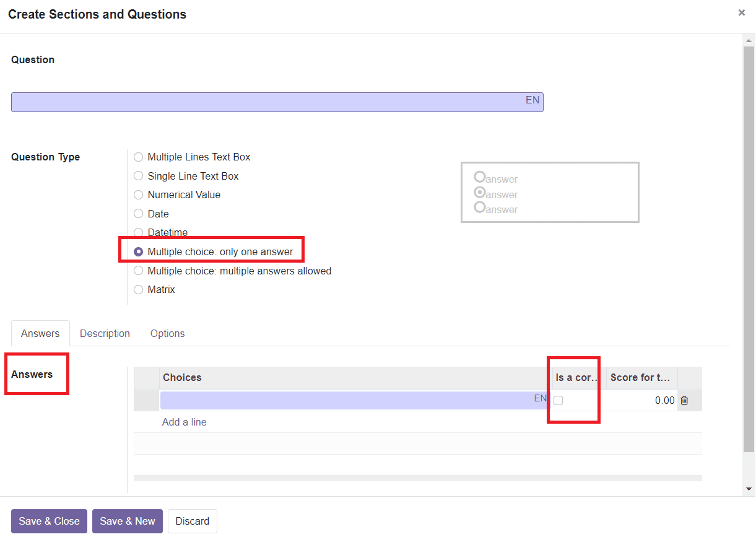This screenshot has width=756, height=542.
Task: Click the EN language indicator on Question field
Action: pos(532,100)
